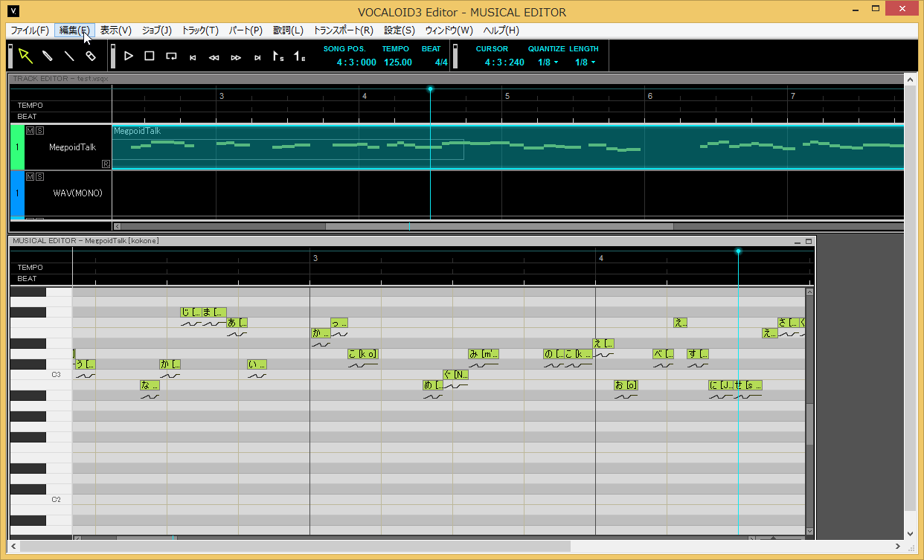Open the 設定(S) menu
924x560 pixels.
pos(400,30)
